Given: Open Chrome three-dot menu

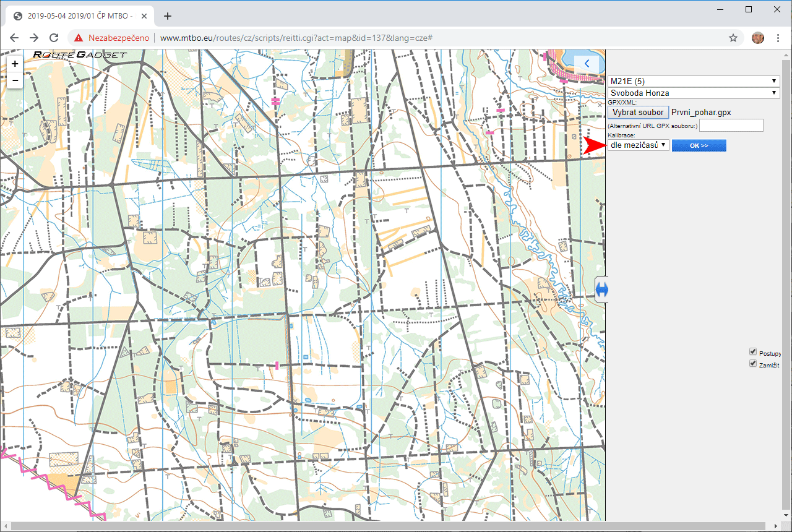Looking at the screenshot, I should click(x=778, y=38).
